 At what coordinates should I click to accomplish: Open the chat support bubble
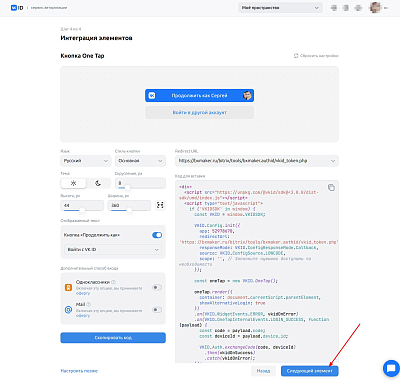point(390,369)
